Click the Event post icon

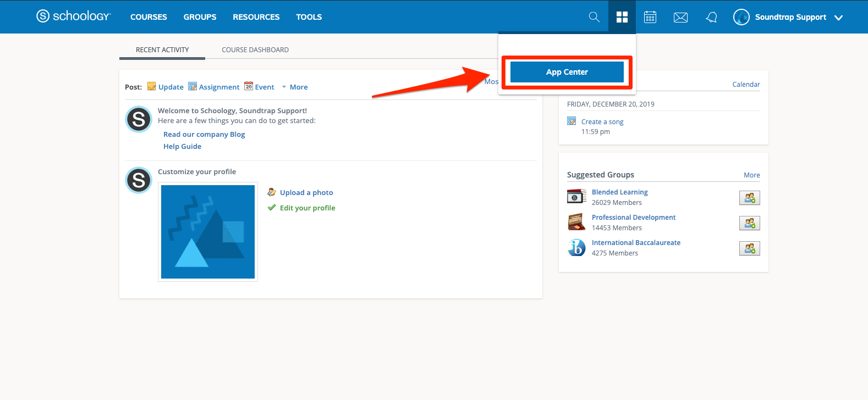coord(249,86)
